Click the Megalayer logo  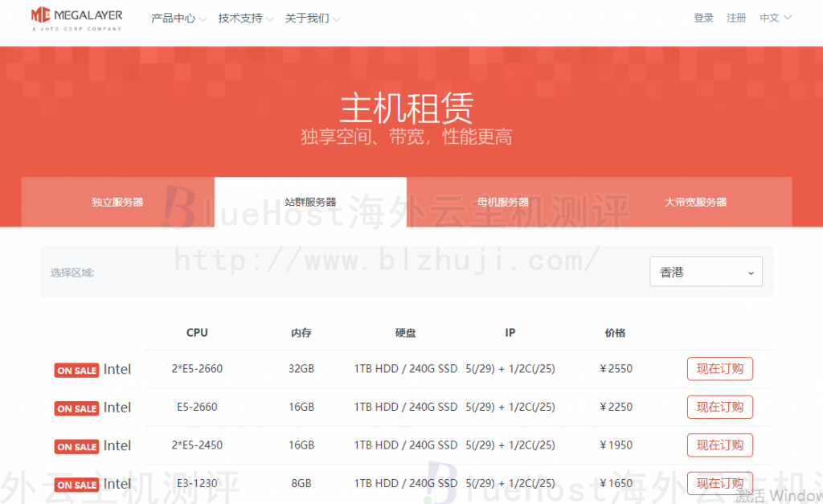coord(76,18)
